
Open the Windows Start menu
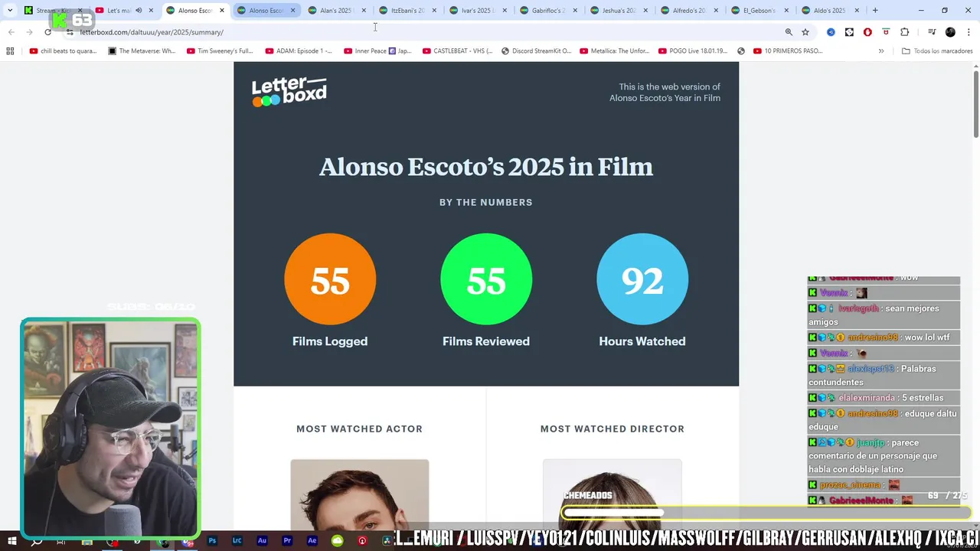click(x=11, y=541)
